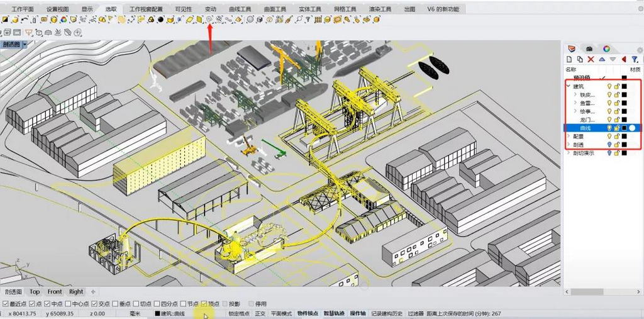Image resolution: width=644 pixels, height=319 pixels.
Task: Toggle 正交 ortho mode in status bar
Action: pos(260,313)
